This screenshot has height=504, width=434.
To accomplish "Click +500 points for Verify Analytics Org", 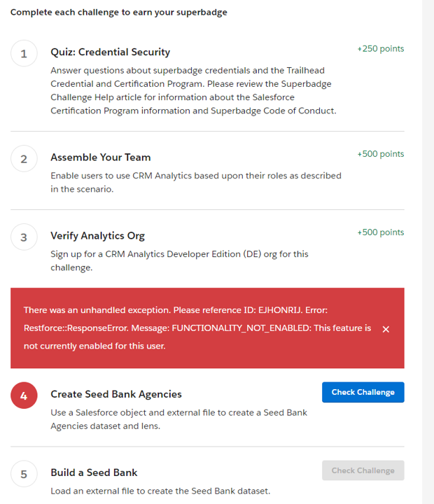I will tap(380, 232).
